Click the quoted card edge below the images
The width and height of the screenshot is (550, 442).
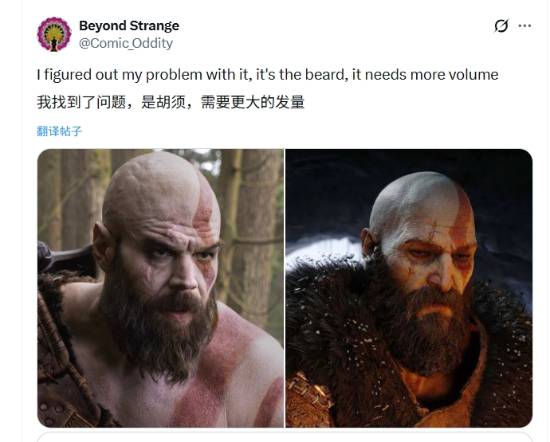point(285,438)
